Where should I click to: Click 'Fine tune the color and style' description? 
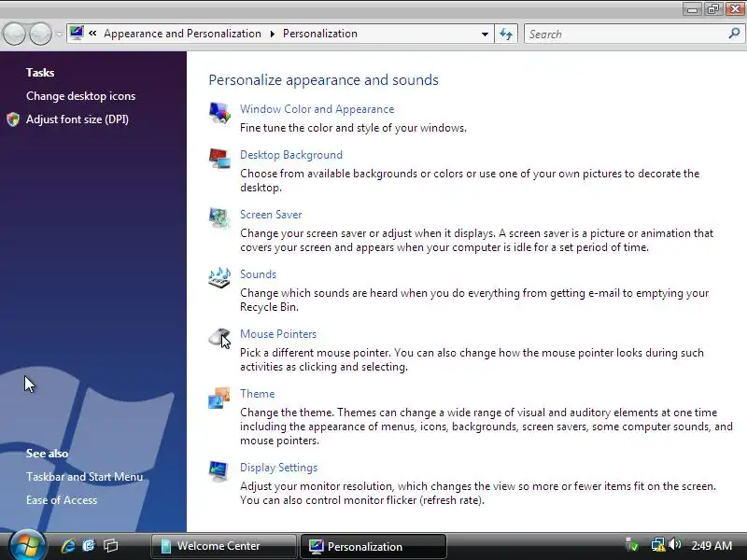pyautogui.click(x=353, y=128)
